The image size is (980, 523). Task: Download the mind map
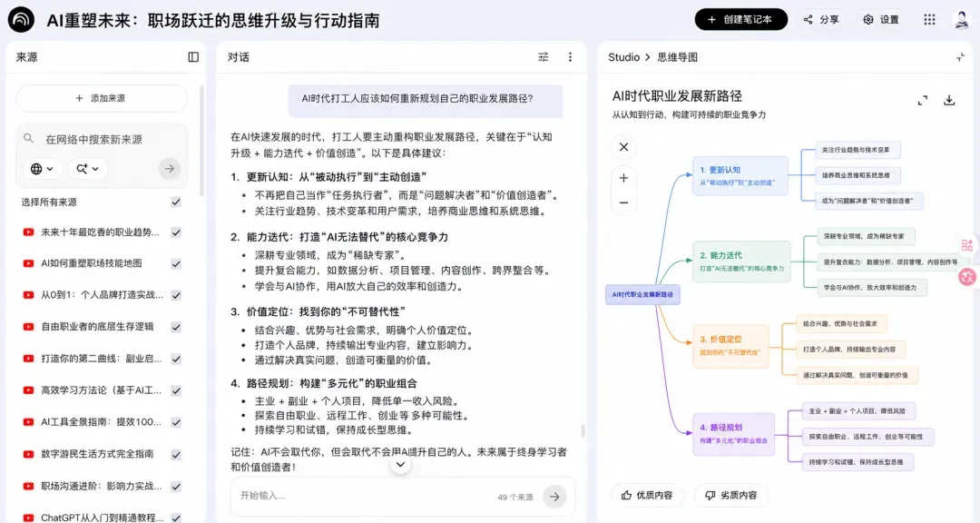(949, 100)
